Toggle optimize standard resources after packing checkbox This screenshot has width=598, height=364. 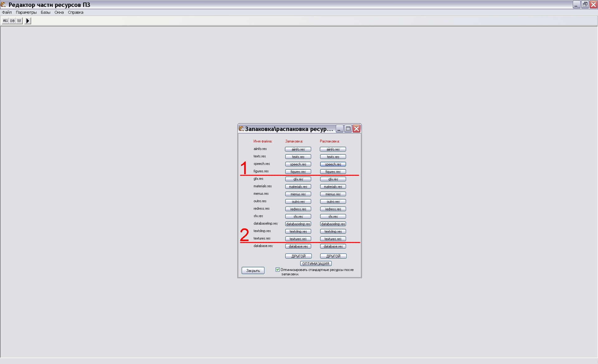click(x=278, y=270)
